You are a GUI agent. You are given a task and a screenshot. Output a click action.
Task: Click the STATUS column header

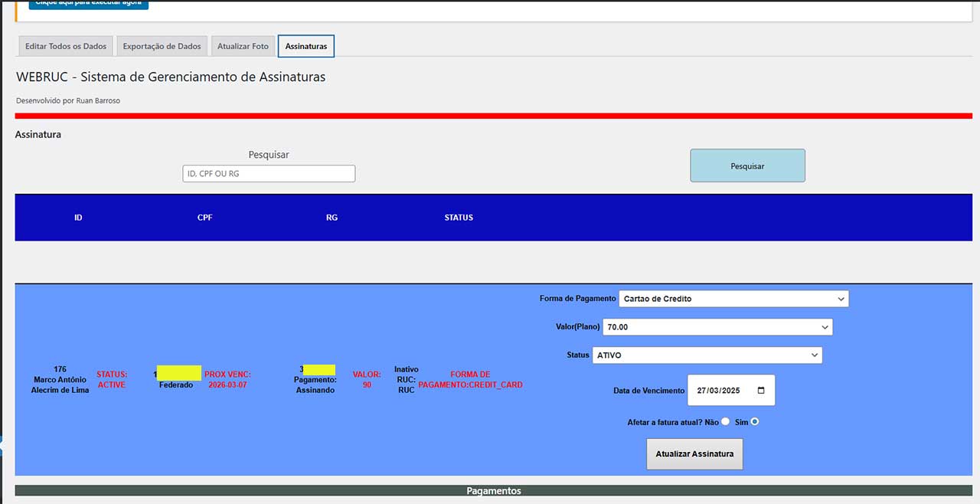click(459, 218)
